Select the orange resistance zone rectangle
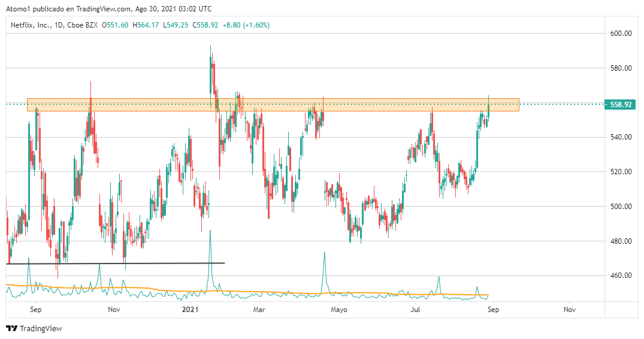The height and width of the screenshot is (339, 644). click(x=273, y=105)
